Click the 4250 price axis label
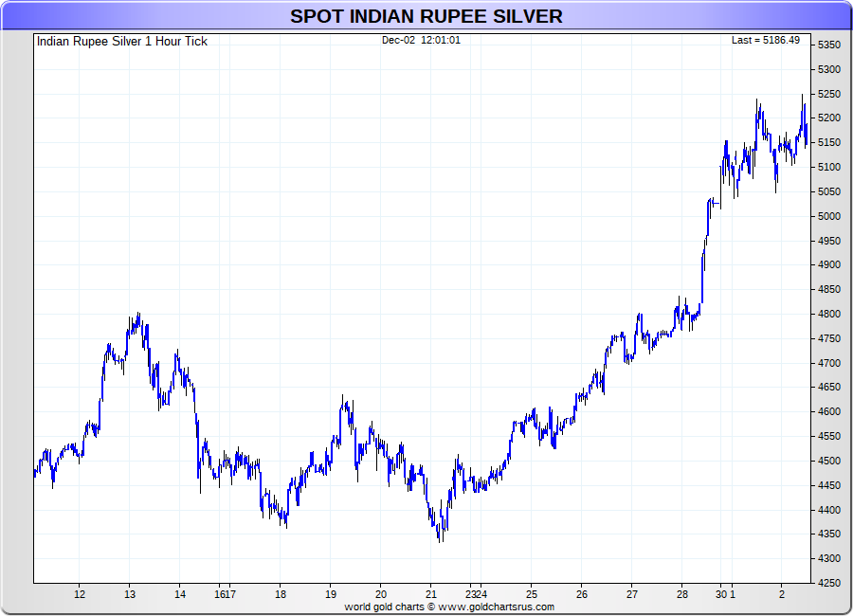Viewport: 853px width, 616px height. [829, 583]
